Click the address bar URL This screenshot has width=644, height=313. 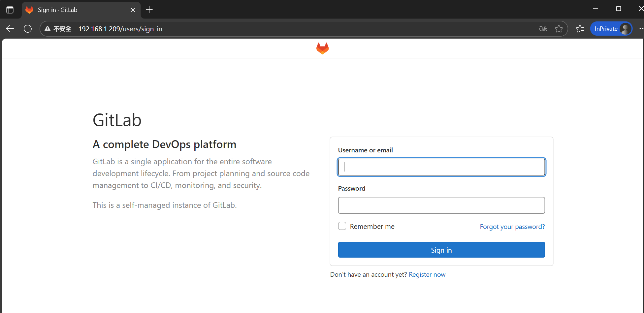120,29
